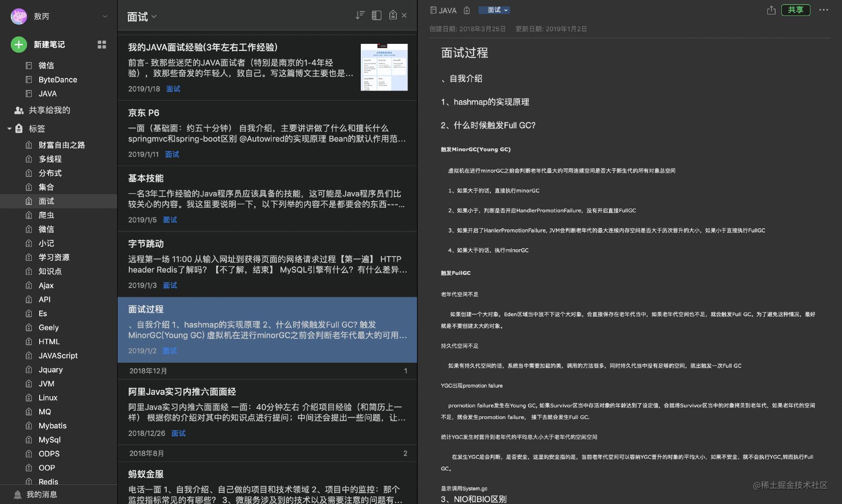Open the 基本技能 note
This screenshot has height=504, width=842.
267,198
